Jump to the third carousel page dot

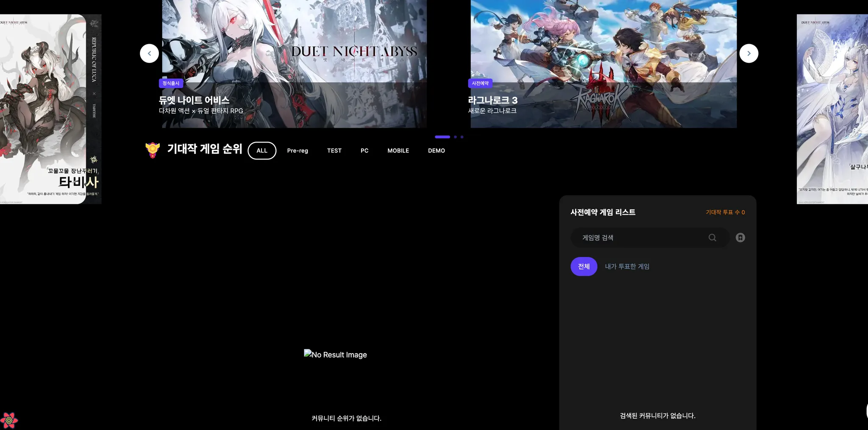click(x=462, y=137)
